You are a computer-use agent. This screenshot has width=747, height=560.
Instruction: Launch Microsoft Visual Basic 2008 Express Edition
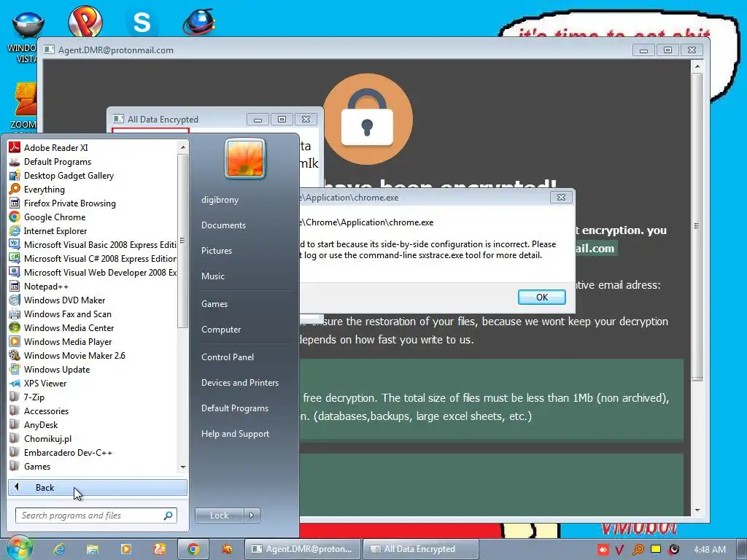(x=93, y=244)
